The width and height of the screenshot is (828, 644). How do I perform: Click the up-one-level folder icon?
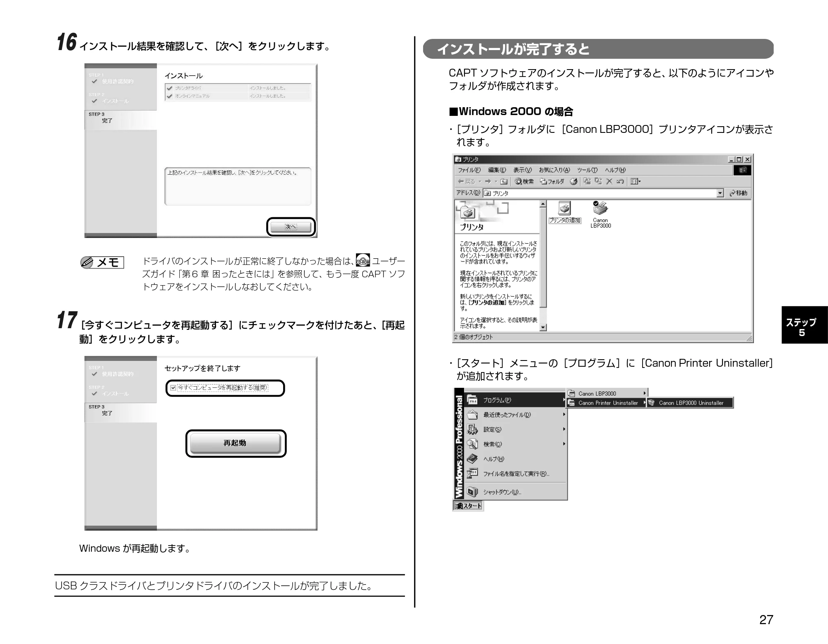pyautogui.click(x=504, y=181)
